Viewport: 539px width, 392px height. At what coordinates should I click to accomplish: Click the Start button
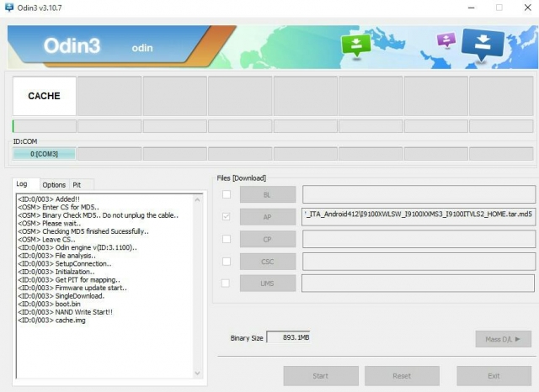tap(321, 376)
